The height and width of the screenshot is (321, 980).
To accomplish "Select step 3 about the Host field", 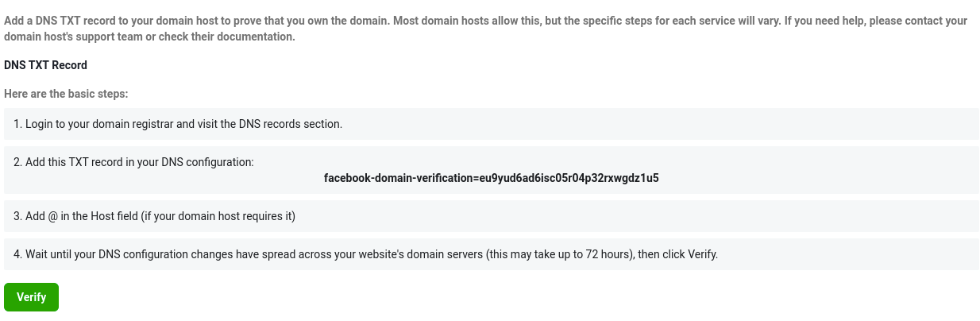I will (x=491, y=216).
